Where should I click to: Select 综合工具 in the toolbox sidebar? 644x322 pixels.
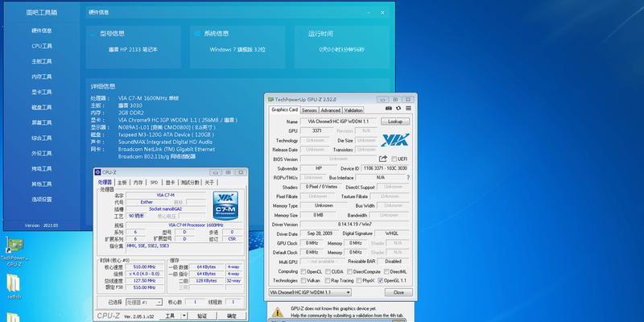pos(42,138)
